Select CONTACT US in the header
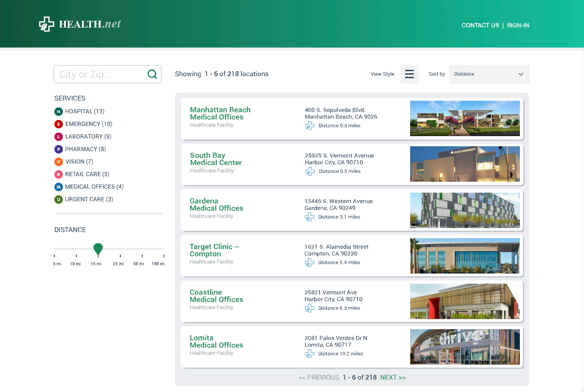Viewport: 584px width, 392px height. tap(480, 25)
